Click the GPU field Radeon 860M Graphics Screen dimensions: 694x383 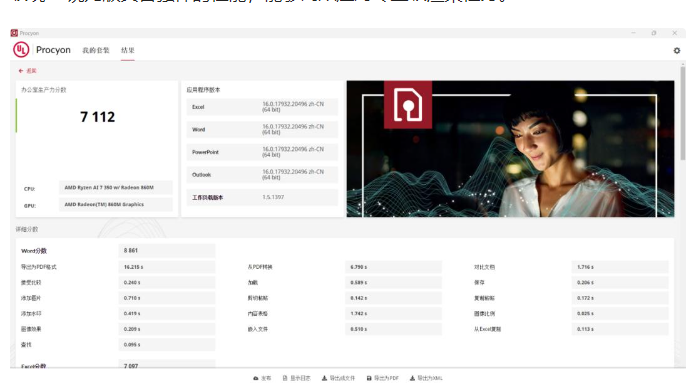(x=116, y=205)
